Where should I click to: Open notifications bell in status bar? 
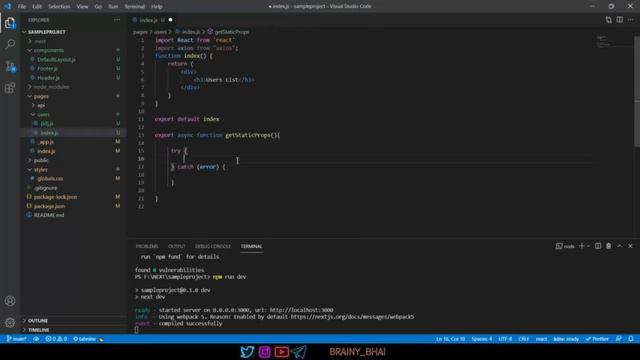631,339
